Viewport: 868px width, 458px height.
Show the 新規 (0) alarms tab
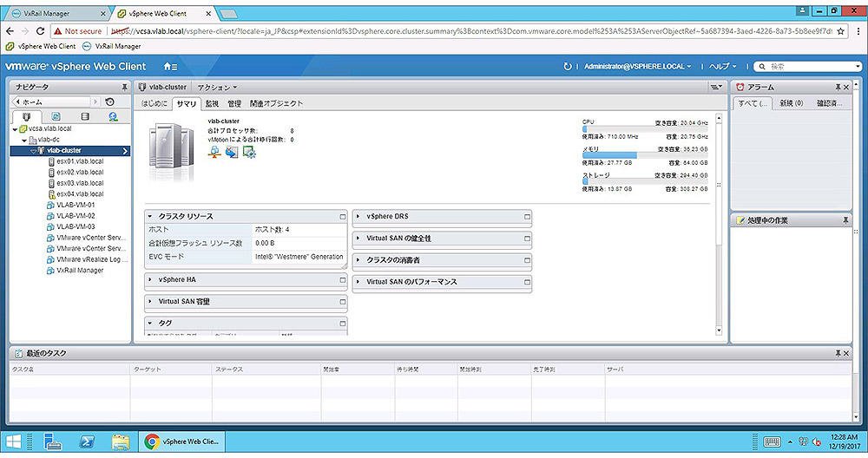tap(791, 103)
